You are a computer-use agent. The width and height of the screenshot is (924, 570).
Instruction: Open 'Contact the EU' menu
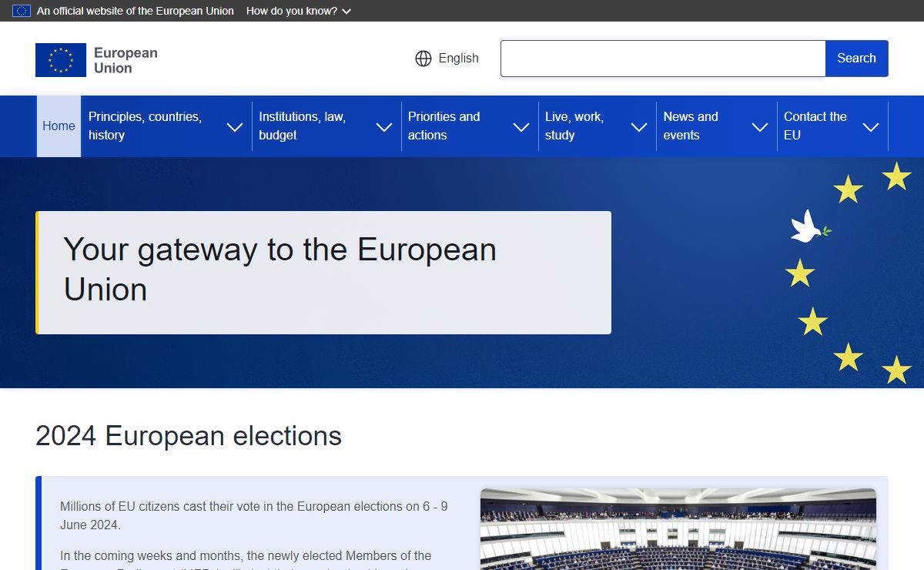pos(816,126)
